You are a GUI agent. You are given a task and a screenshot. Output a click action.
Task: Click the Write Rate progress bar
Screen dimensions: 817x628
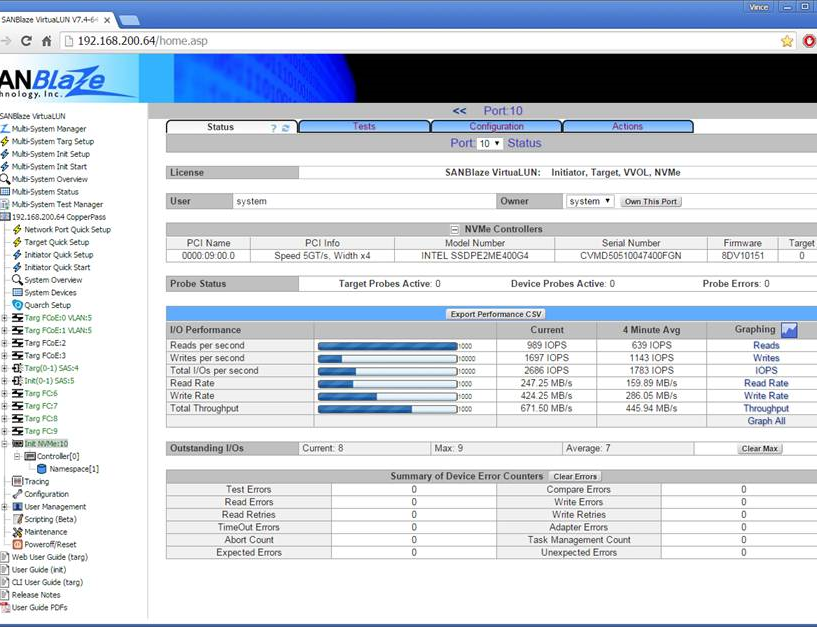point(388,396)
